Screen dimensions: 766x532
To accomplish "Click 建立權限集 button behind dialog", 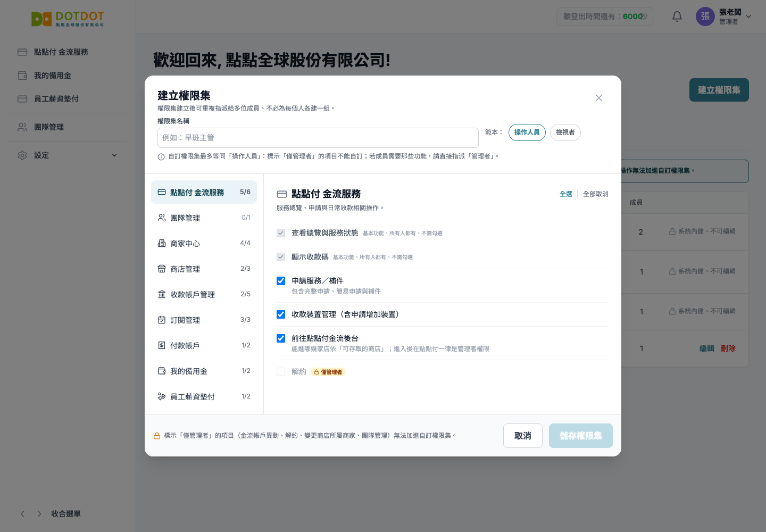I will pos(719,90).
